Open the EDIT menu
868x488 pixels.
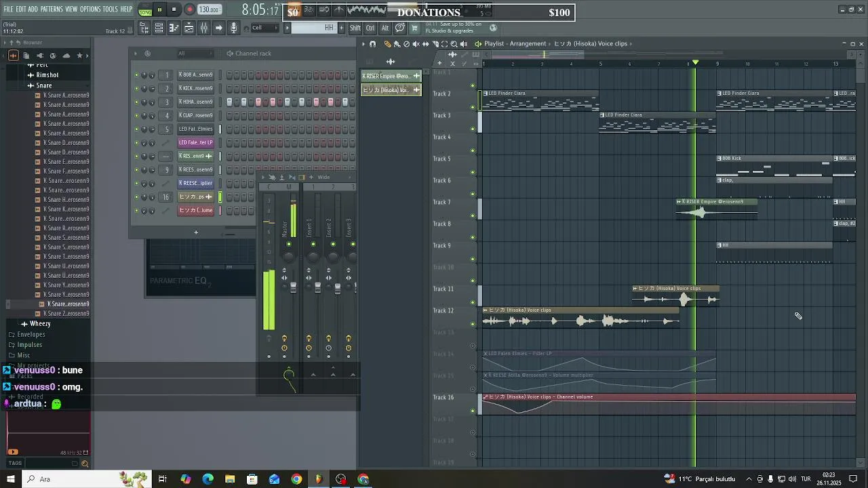click(21, 9)
